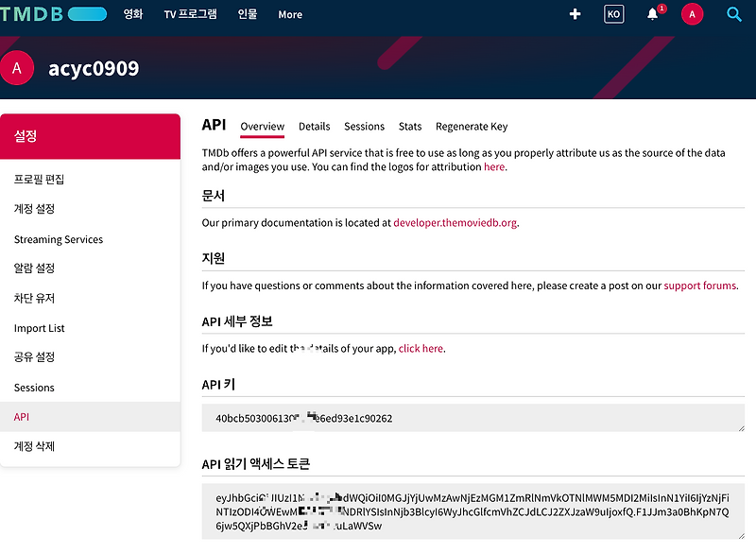756x554 pixels.
Task: Open the 영화 menu
Action: (x=133, y=14)
